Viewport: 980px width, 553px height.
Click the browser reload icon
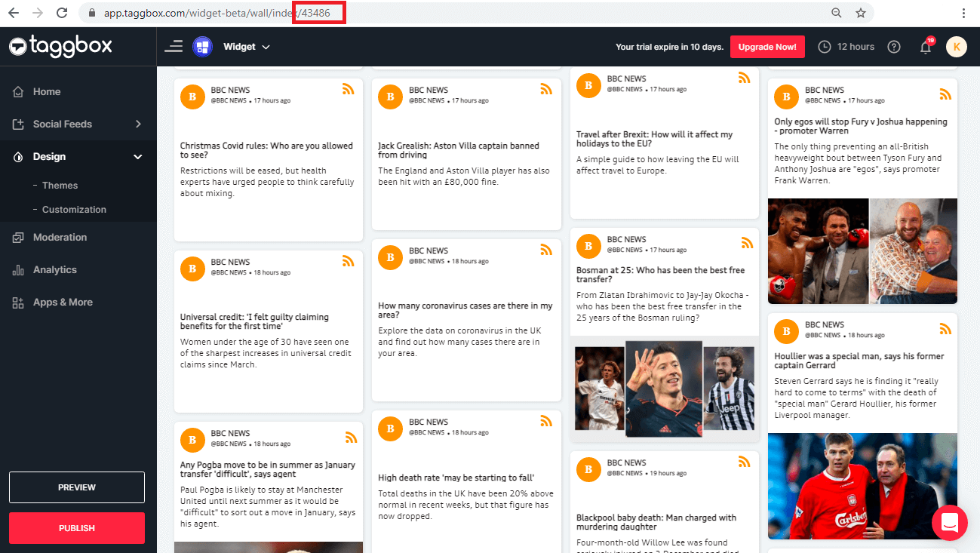click(62, 13)
